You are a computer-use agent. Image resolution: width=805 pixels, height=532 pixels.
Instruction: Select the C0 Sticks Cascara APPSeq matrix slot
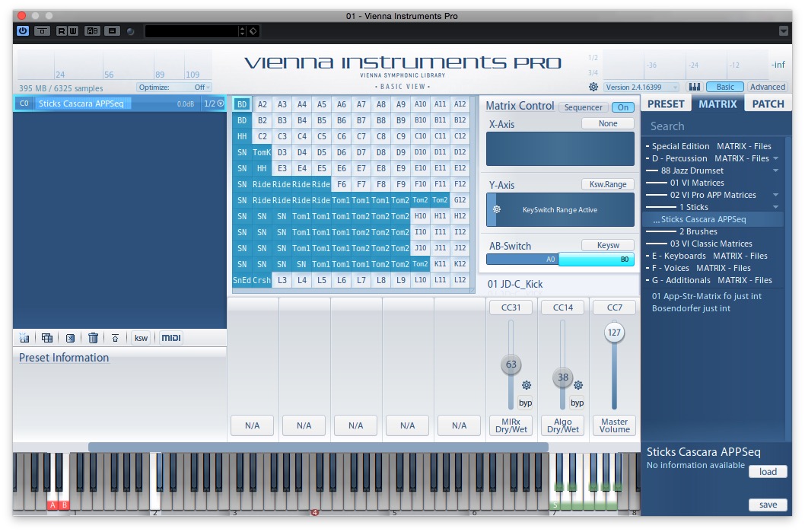(x=120, y=104)
